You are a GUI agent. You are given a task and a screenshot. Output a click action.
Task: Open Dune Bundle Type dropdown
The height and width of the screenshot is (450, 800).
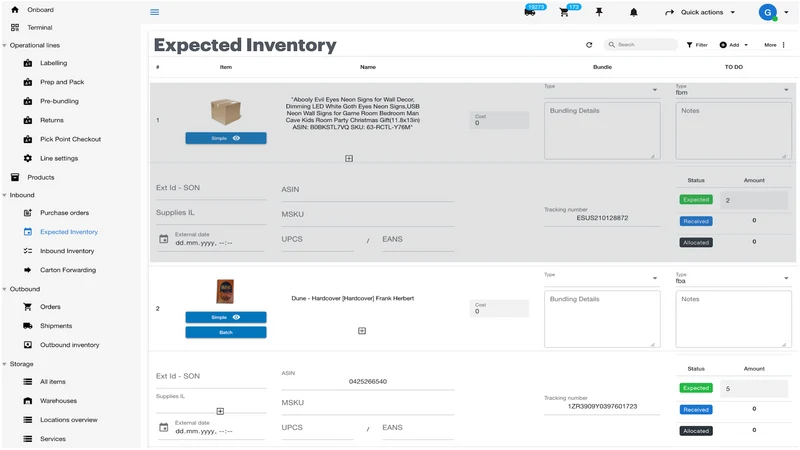tap(602, 278)
